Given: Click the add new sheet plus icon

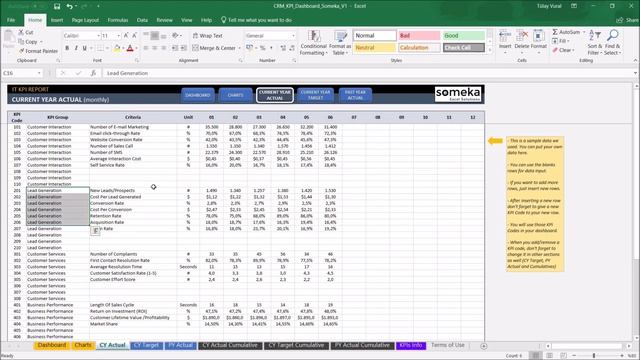Looking at the screenshot, I should pos(484,346).
